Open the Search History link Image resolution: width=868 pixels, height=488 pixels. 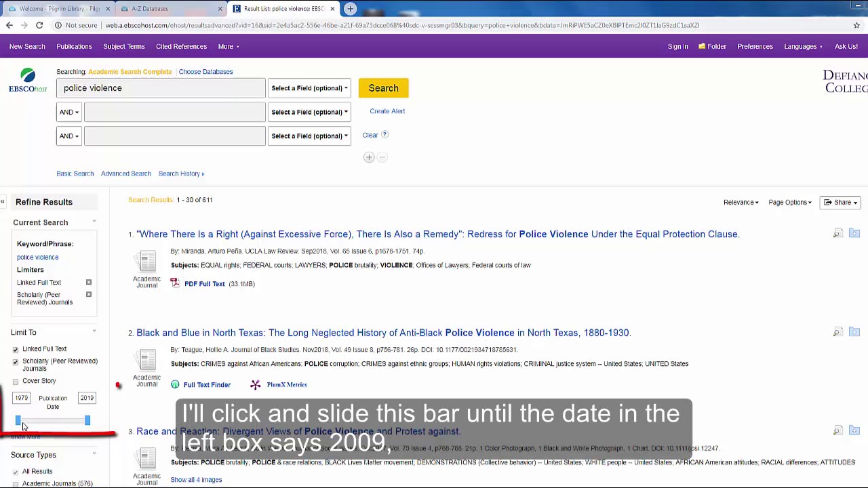181,174
